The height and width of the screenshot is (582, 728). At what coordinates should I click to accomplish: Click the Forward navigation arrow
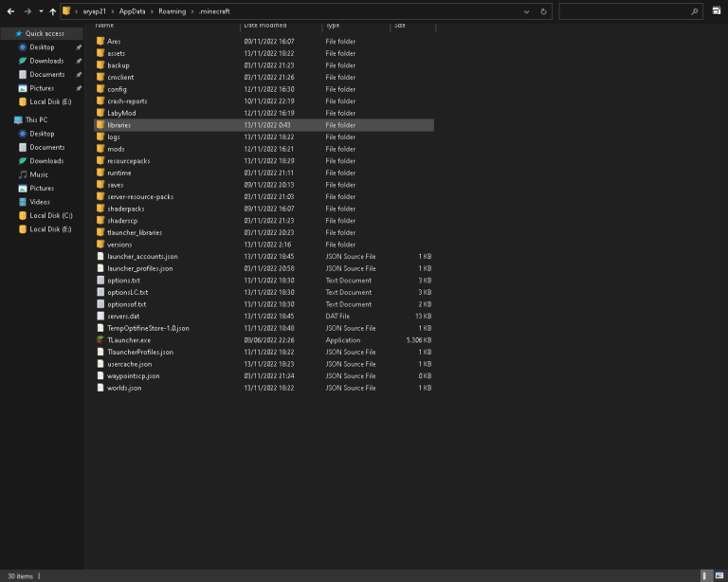coord(27,11)
